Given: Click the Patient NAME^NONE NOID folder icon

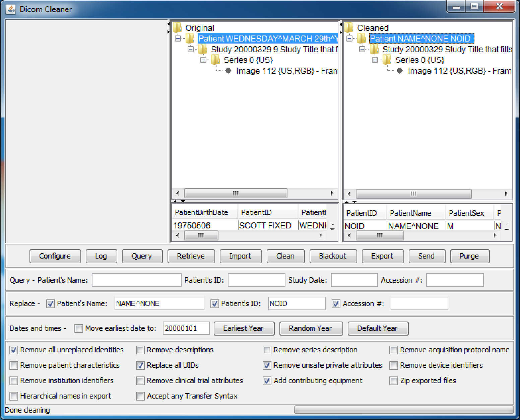Looking at the screenshot, I should (362, 38).
